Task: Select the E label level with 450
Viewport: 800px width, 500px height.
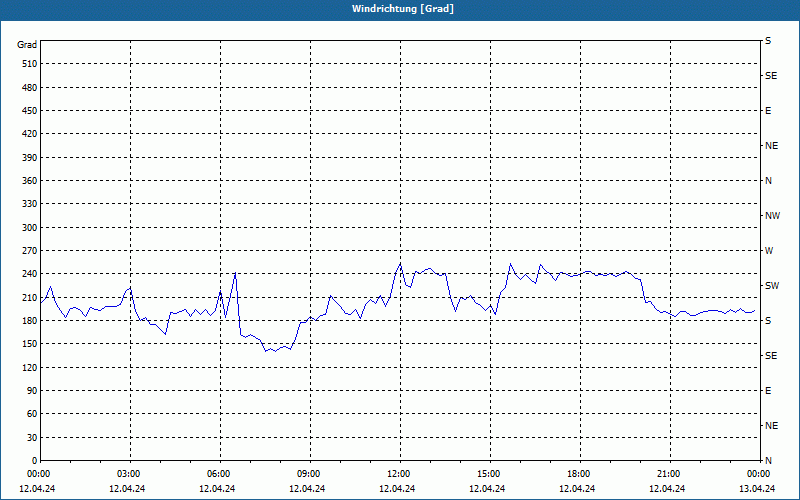Action: point(768,111)
